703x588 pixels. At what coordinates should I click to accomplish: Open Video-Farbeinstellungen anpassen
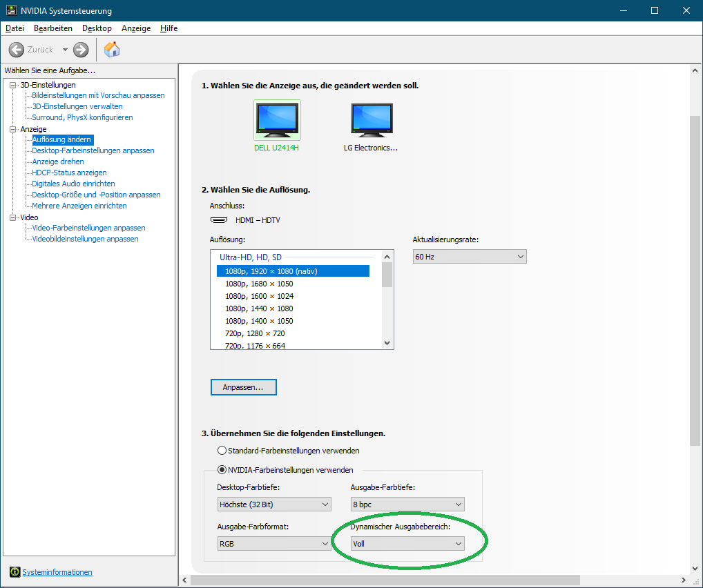(89, 228)
